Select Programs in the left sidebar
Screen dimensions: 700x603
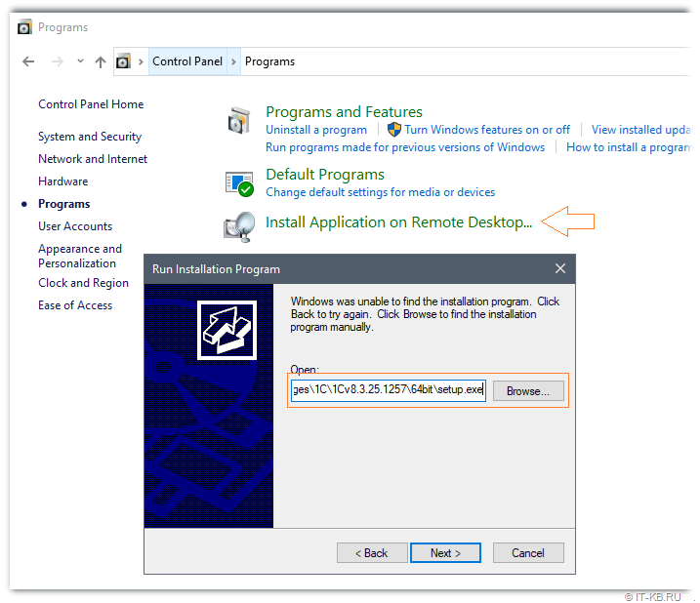pos(63,204)
